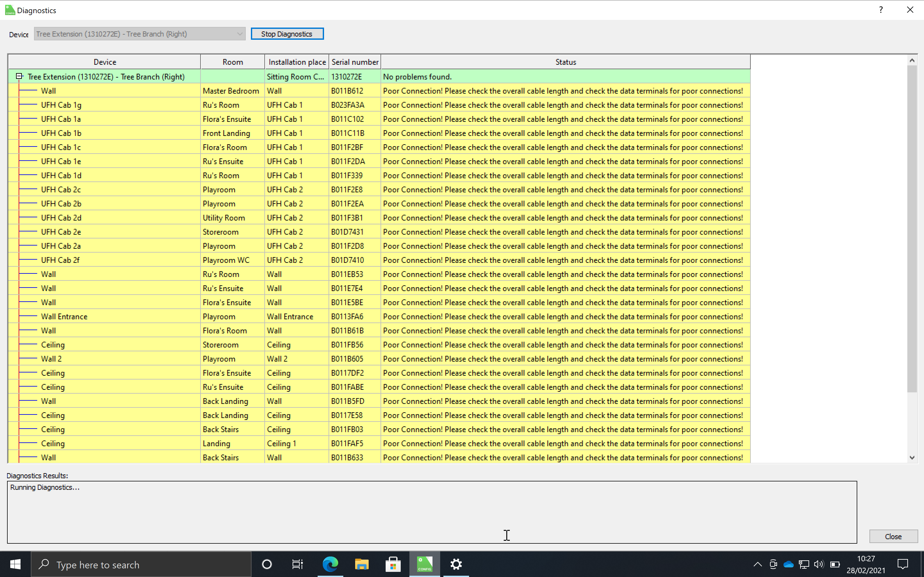924x577 pixels.
Task: Click the Serial number column header
Action: [355, 62]
